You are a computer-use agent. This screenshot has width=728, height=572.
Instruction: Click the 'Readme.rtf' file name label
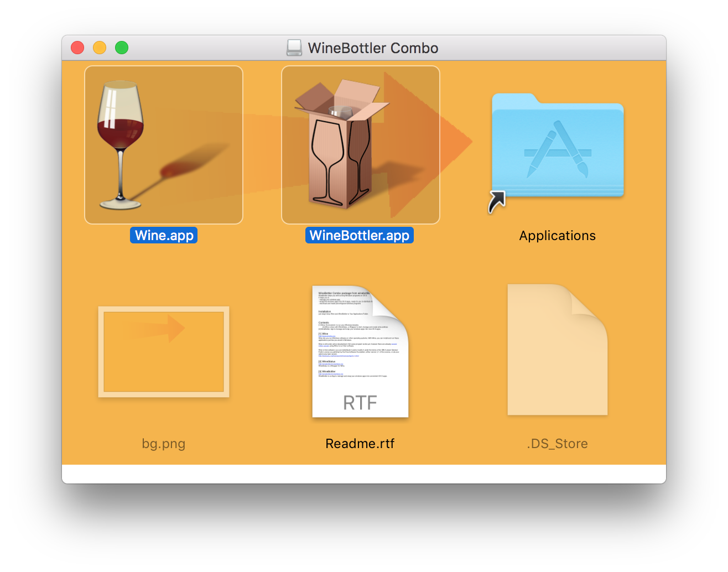click(x=360, y=444)
